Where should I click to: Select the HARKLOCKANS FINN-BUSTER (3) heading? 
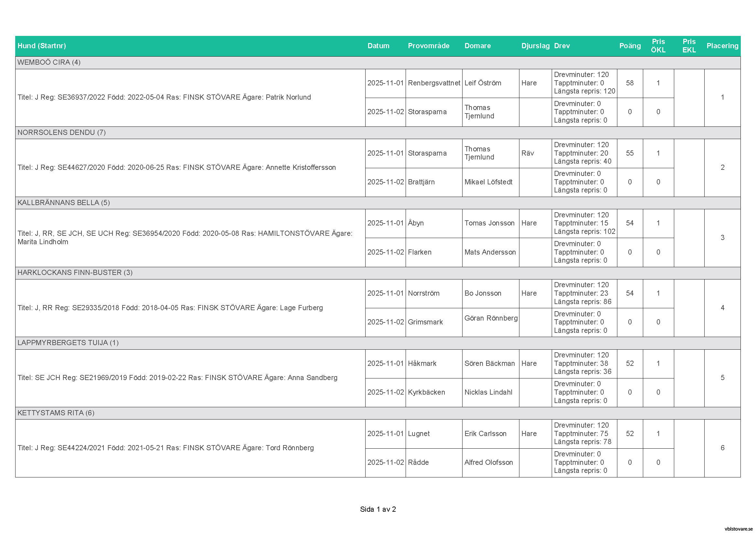[x=75, y=272]
